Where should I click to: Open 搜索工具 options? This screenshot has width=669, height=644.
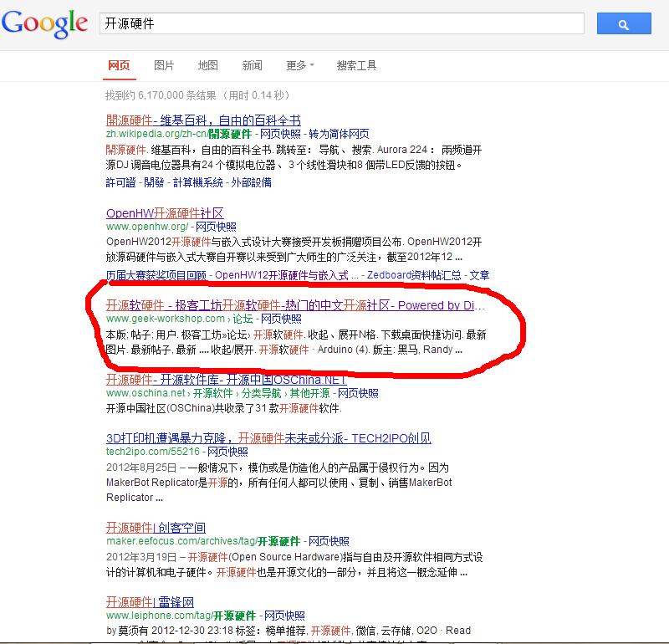pos(357,64)
